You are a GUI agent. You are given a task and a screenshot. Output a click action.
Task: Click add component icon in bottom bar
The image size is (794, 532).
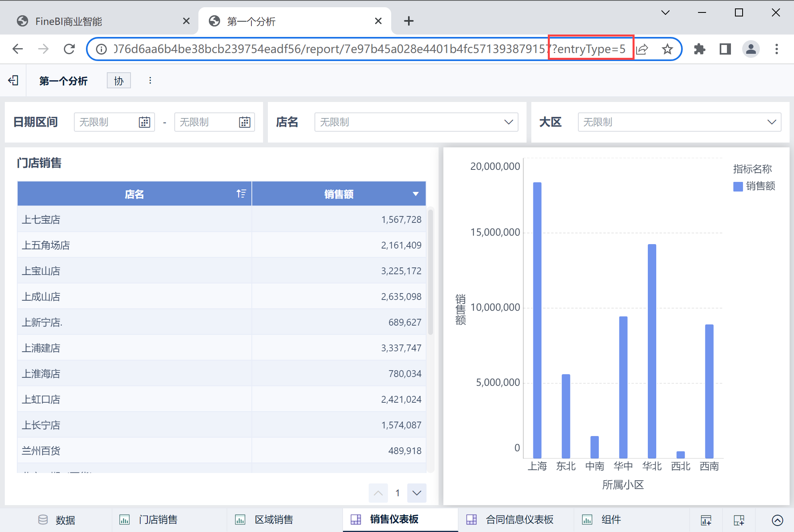pos(706,520)
